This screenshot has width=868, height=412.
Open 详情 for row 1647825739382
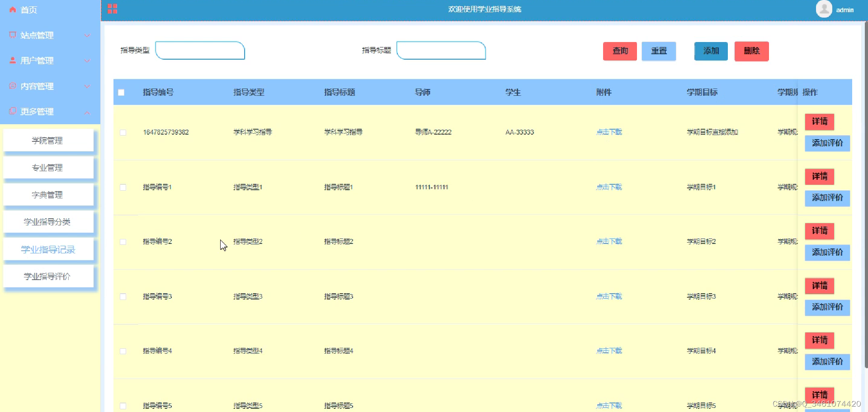(x=820, y=122)
